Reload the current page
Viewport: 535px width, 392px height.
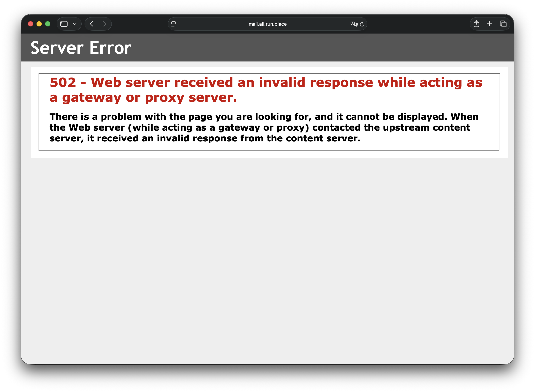coord(362,24)
